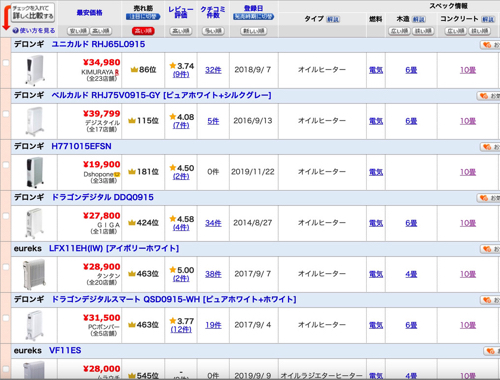The width and height of the screenshot is (500, 380).
Task: Toggle 注目に切替 under 売れ筋
Action: pos(143,17)
